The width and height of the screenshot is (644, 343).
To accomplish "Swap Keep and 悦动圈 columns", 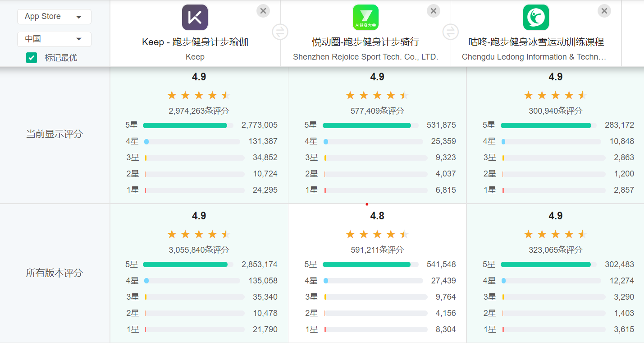I will [280, 32].
